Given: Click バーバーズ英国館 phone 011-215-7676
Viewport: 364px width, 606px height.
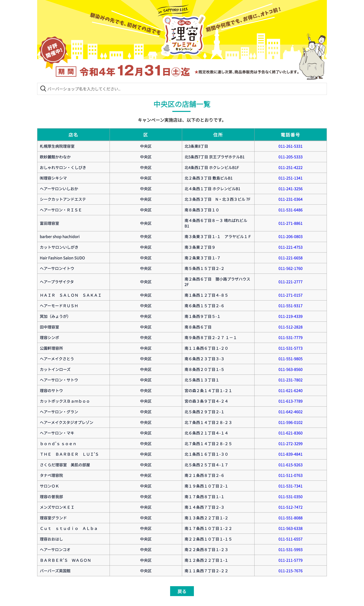Looking at the screenshot, I should click(290, 571).
